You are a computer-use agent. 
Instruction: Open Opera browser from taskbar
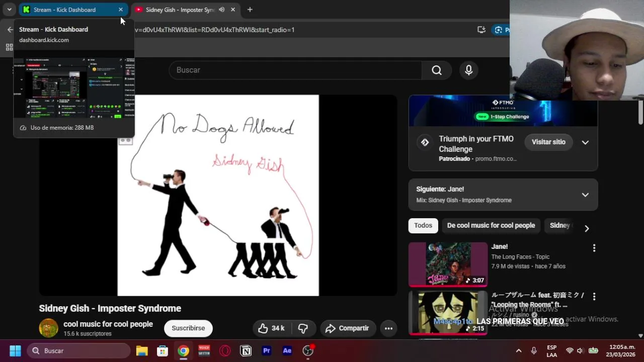(225, 351)
